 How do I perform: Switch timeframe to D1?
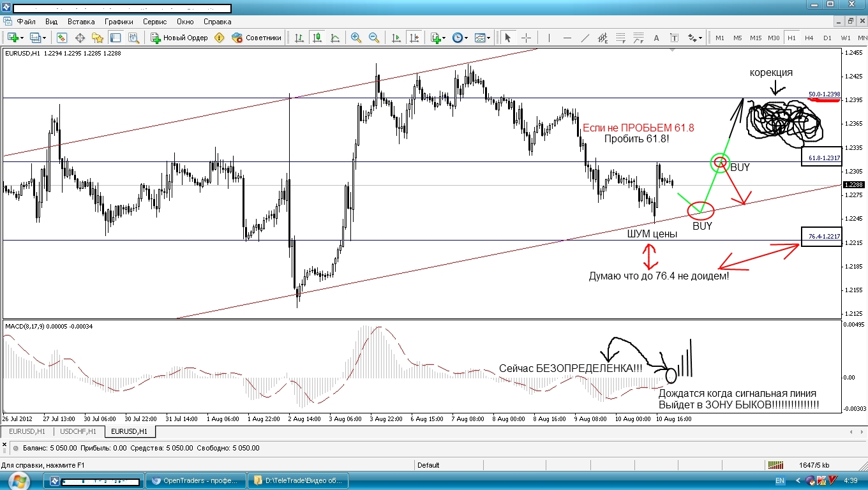(x=827, y=38)
